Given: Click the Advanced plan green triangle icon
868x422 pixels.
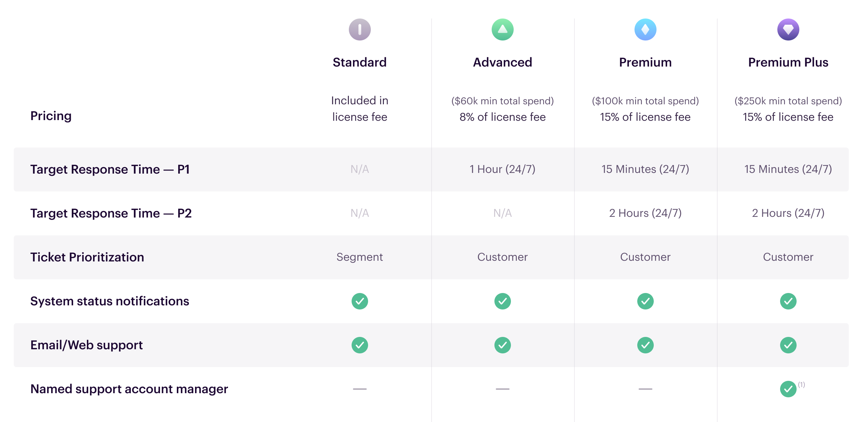Looking at the screenshot, I should click(502, 30).
